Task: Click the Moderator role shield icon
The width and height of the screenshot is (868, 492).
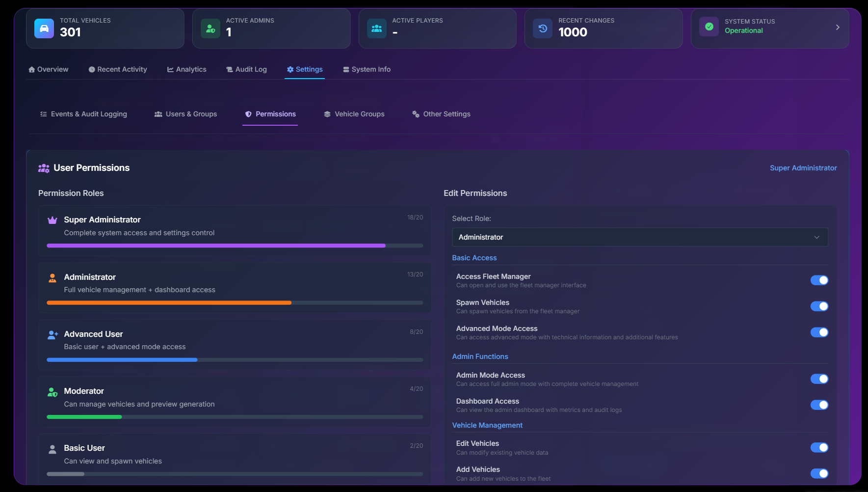Action: pos(53,392)
